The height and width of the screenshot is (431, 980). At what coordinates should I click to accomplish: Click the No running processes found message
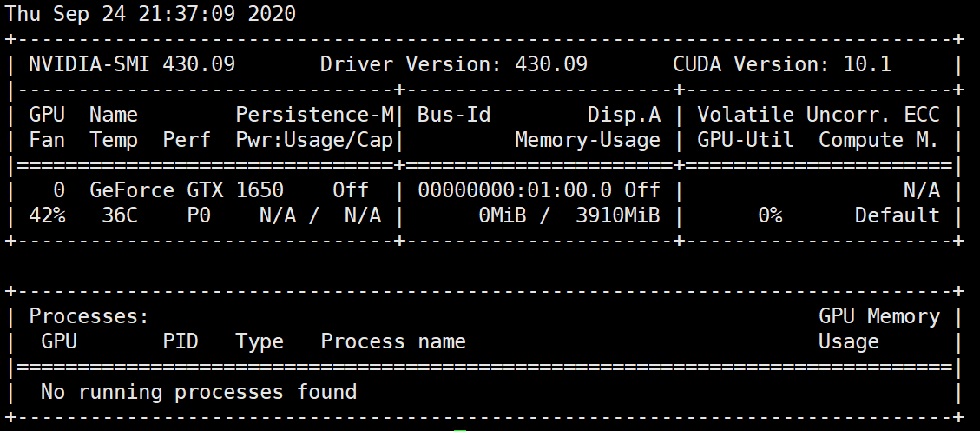(199, 392)
